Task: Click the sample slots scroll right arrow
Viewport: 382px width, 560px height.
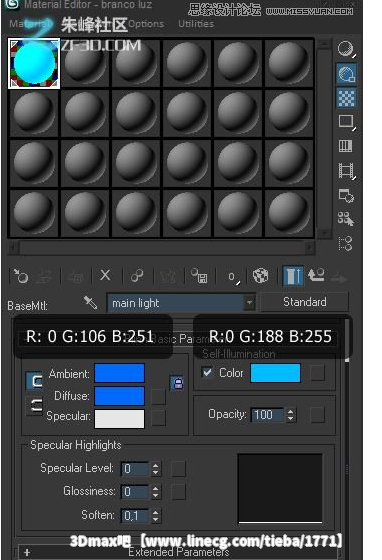Action: (x=309, y=247)
